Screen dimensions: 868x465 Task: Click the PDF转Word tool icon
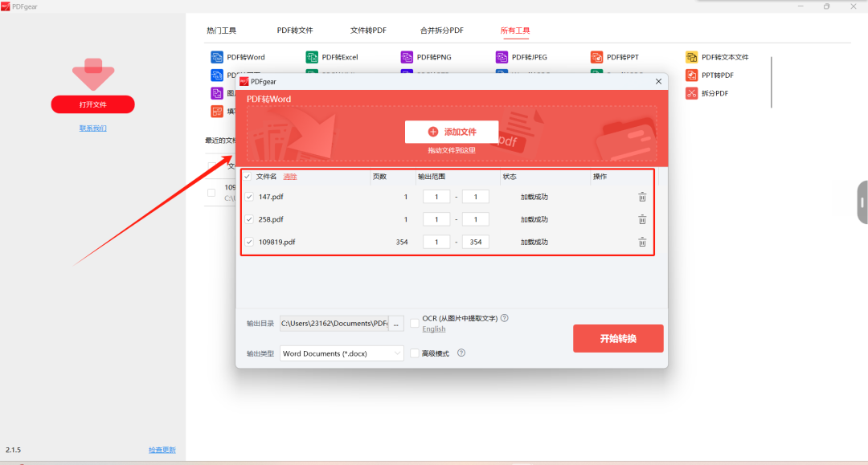click(x=217, y=57)
